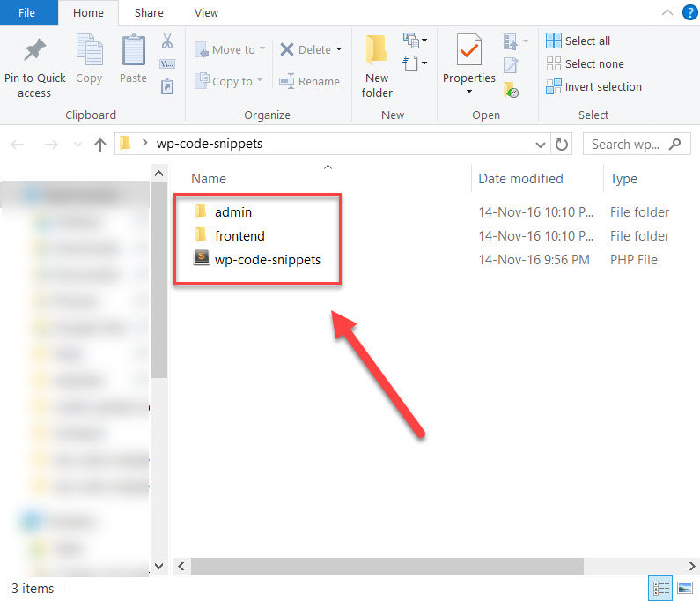Select the wp-code-snippets file name
Screen dimensions: 700x601
pyautogui.click(x=268, y=260)
